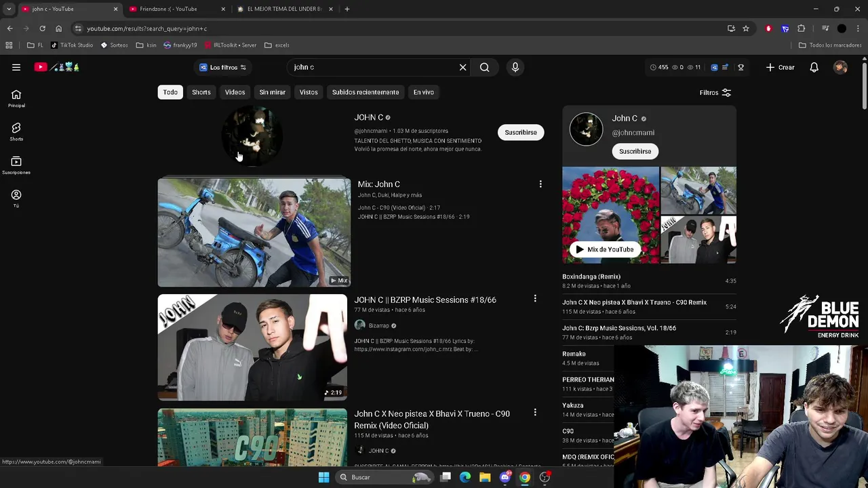The image size is (868, 488).
Task: Play Mix de YouTube in side panel
Action: pyautogui.click(x=604, y=249)
